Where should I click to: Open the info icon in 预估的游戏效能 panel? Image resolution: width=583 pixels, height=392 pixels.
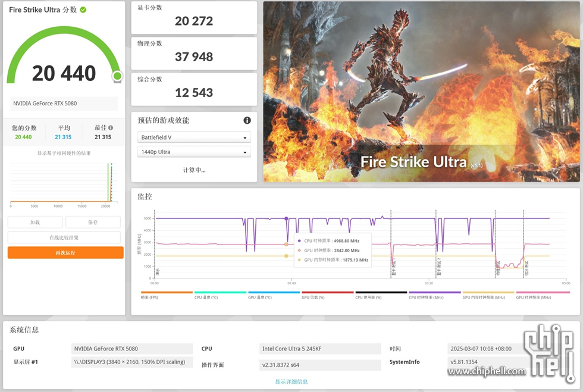point(247,120)
